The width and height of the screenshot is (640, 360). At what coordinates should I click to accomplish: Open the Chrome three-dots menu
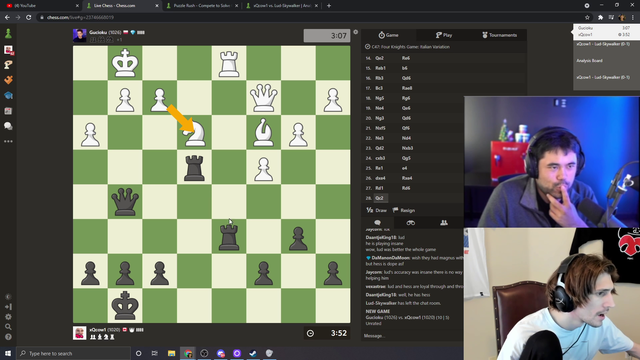click(x=633, y=18)
